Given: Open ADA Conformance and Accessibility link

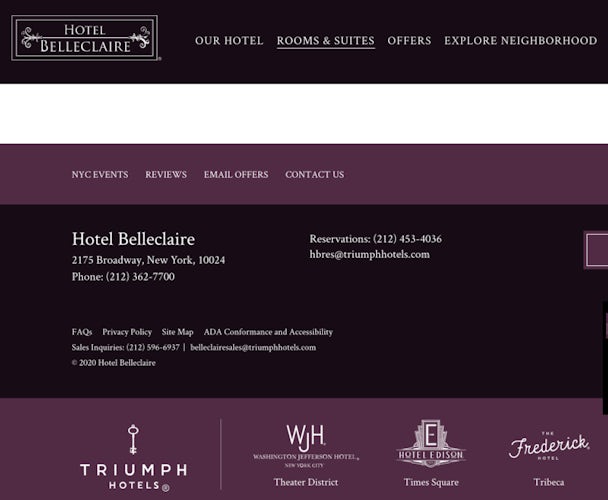Looking at the screenshot, I should click(268, 332).
